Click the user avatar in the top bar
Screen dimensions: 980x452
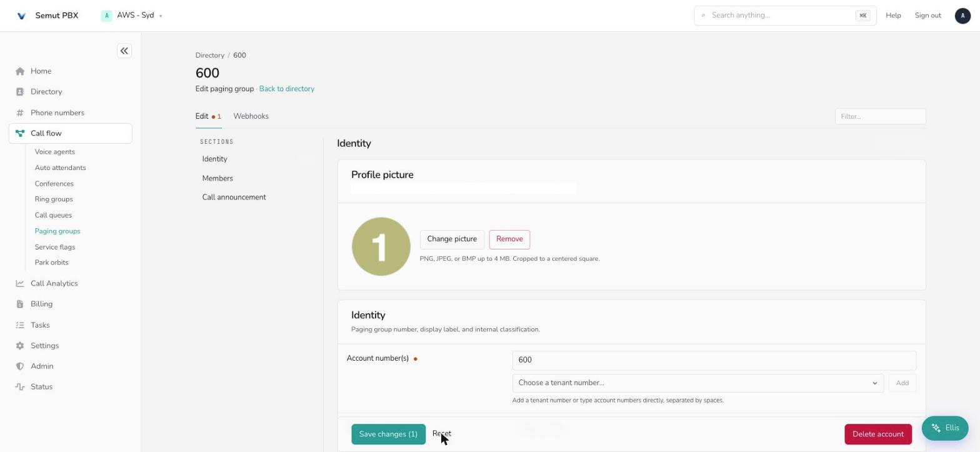click(x=962, y=16)
